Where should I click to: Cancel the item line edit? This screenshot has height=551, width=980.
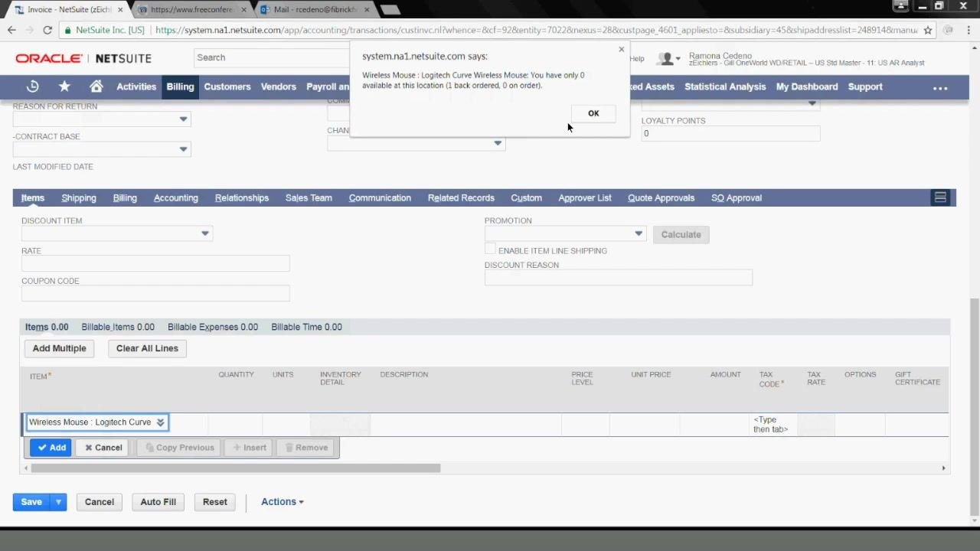(103, 448)
